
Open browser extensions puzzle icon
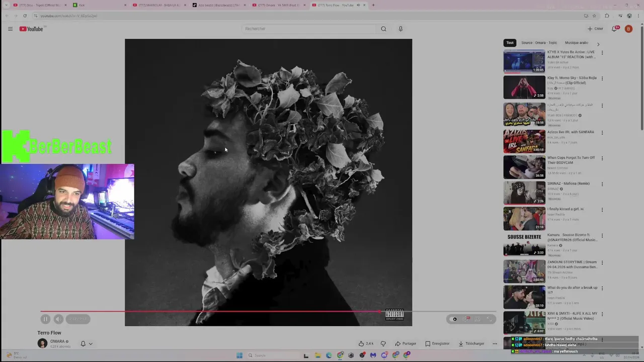point(607,16)
